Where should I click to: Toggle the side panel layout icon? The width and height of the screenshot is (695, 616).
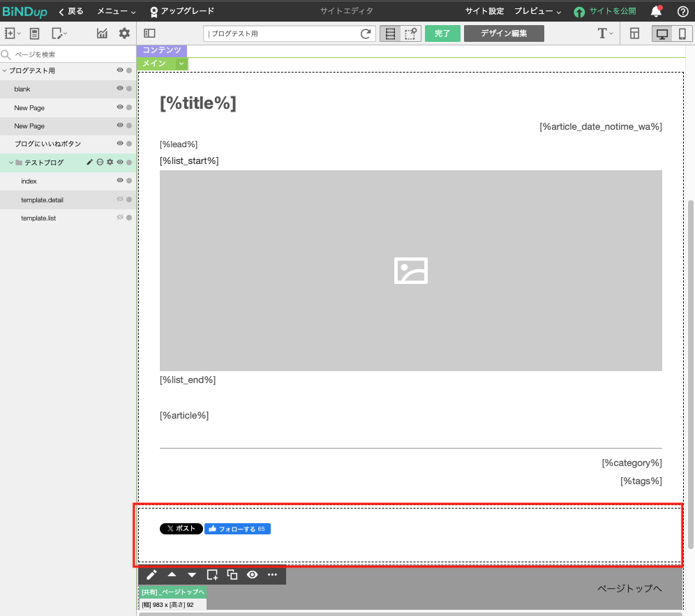point(149,33)
